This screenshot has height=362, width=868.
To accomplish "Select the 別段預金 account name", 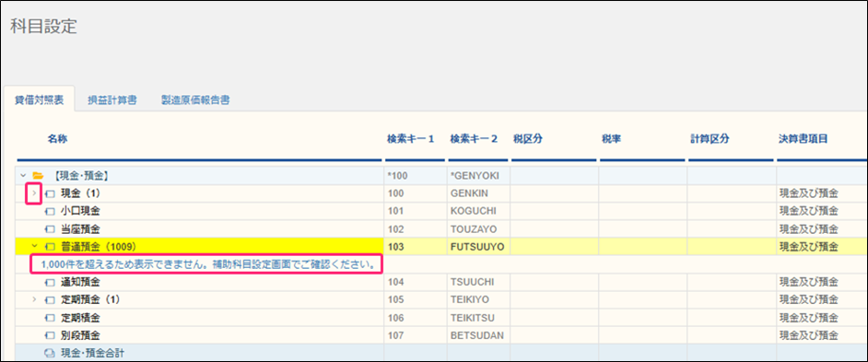I will click(80, 335).
